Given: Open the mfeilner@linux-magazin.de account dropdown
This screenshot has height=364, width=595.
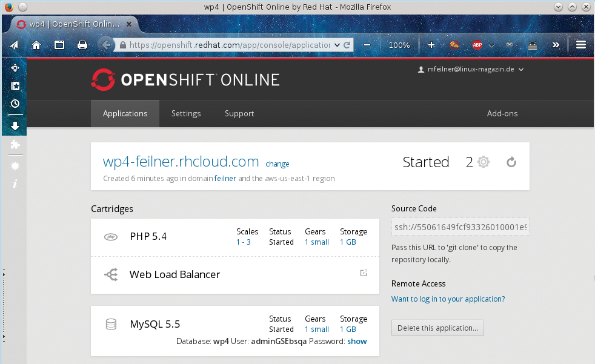Looking at the screenshot, I should [471, 70].
